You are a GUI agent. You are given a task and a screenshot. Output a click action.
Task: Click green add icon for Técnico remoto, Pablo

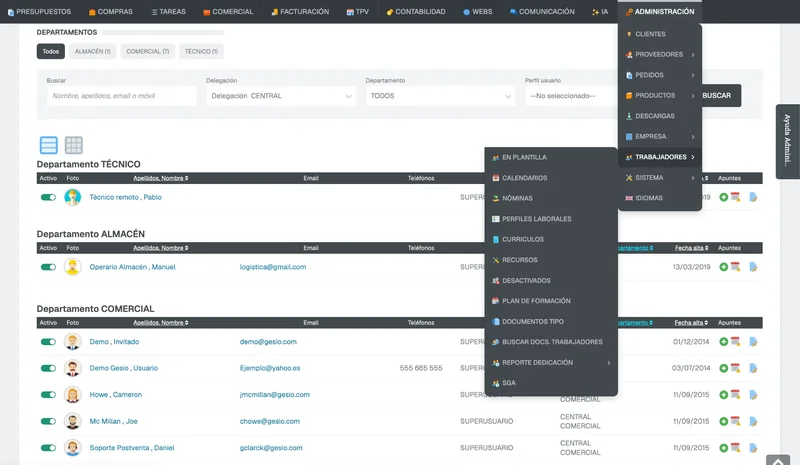pos(723,197)
